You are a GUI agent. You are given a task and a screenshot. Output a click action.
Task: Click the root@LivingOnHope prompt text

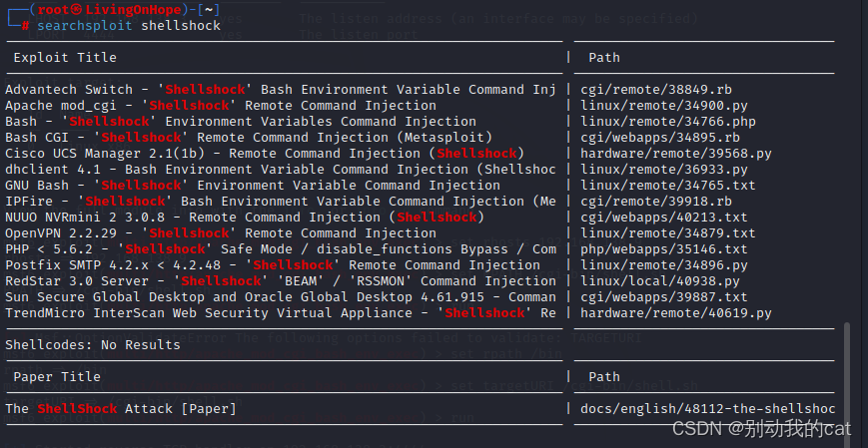(x=109, y=10)
